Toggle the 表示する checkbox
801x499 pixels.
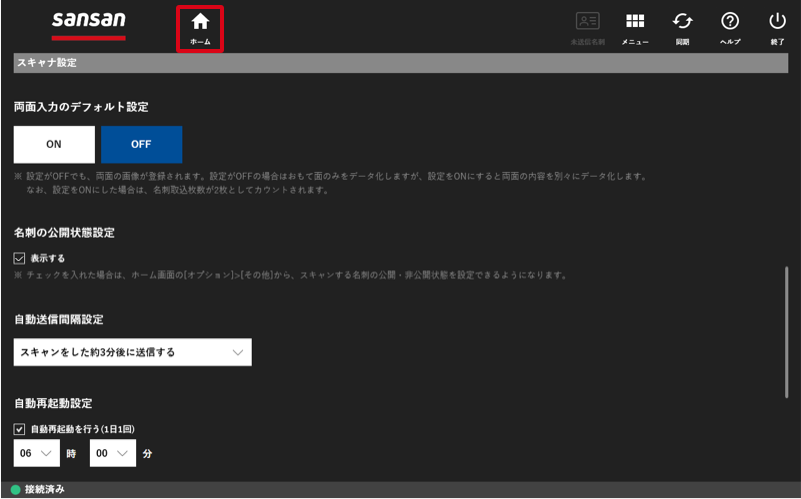pos(19,258)
